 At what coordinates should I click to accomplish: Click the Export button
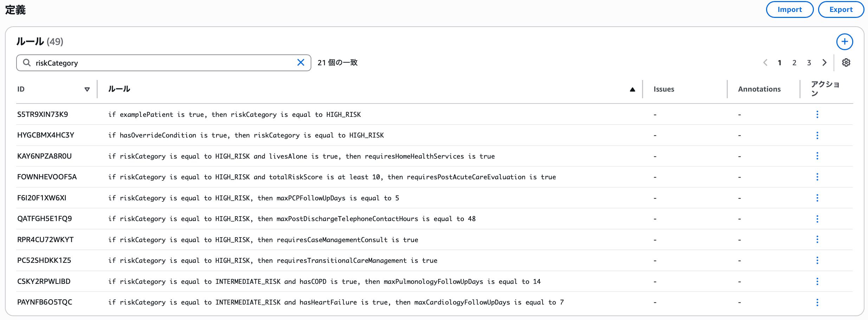[841, 9]
